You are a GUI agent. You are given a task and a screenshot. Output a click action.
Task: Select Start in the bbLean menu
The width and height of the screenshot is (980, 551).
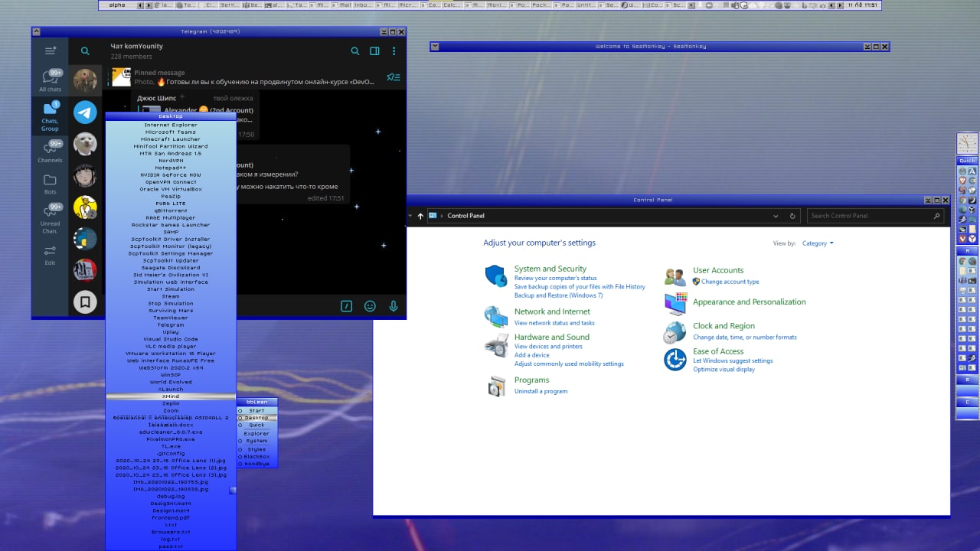tap(256, 411)
